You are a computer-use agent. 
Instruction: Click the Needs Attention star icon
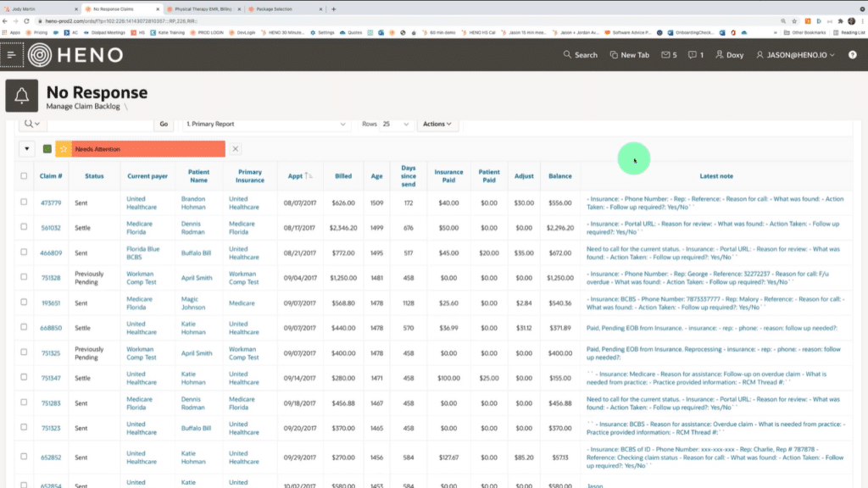(x=64, y=149)
